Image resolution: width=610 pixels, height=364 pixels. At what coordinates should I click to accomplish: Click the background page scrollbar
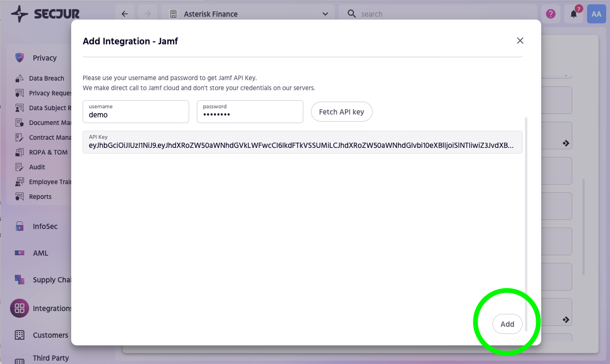point(583,227)
